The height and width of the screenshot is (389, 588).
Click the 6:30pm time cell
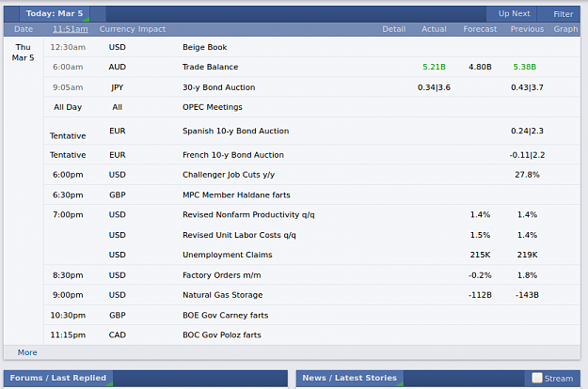pos(68,195)
